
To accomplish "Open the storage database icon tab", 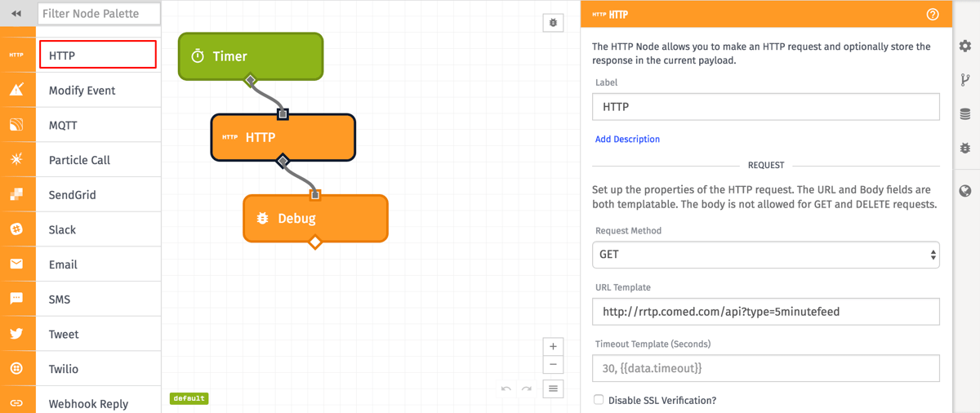I will coord(965,114).
